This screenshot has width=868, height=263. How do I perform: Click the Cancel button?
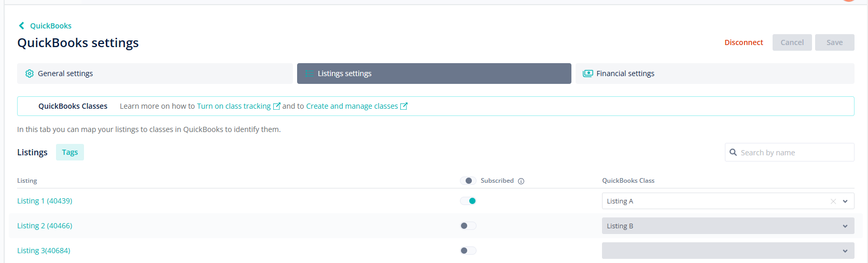[x=792, y=42]
